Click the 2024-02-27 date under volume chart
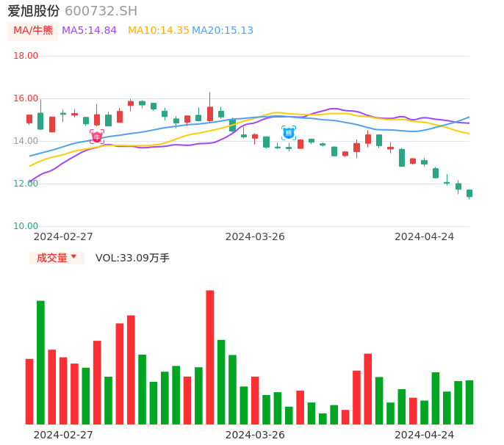Viewport: 504px width, 445px height. [x=63, y=435]
